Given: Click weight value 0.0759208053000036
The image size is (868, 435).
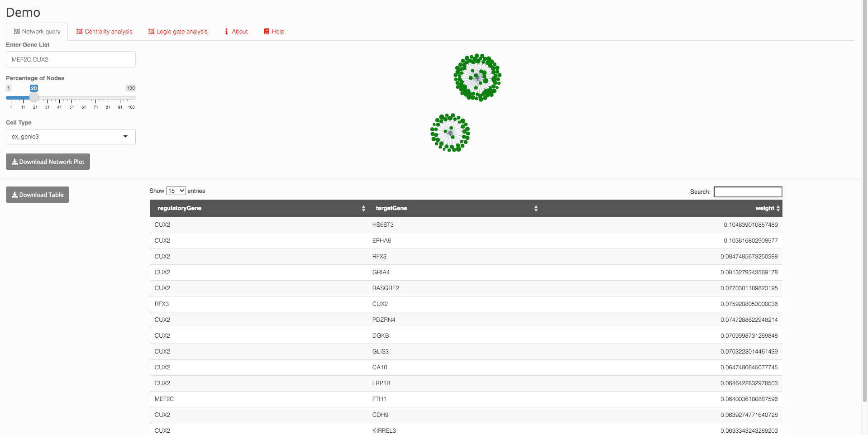Looking at the screenshot, I should 749,304.
